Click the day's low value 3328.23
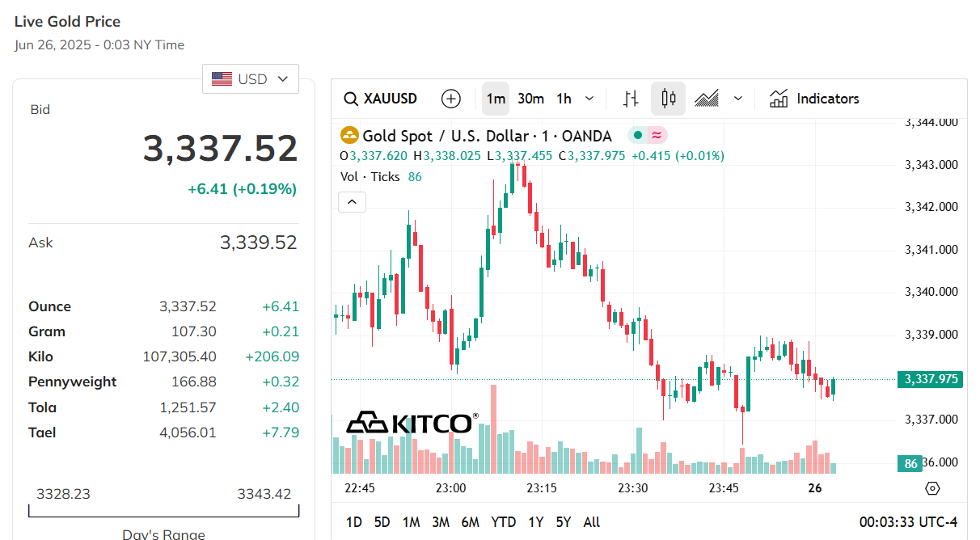The image size is (980, 540). (x=63, y=494)
